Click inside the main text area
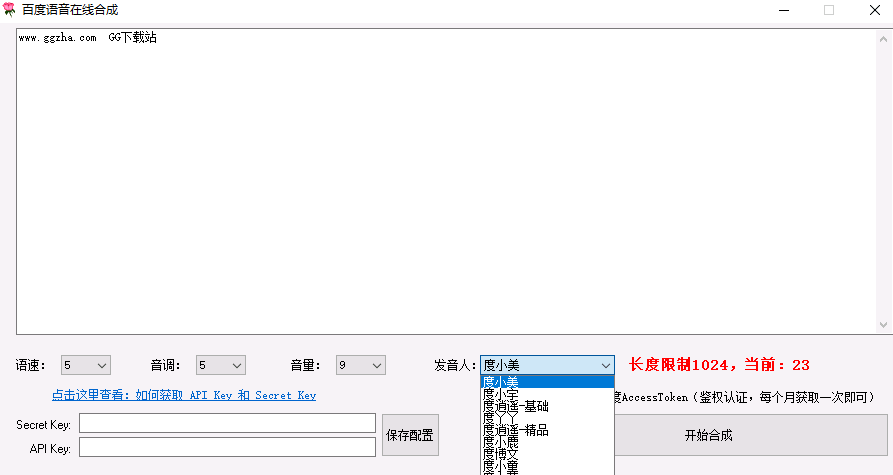Viewport: 893px width, 475px height. (446, 181)
